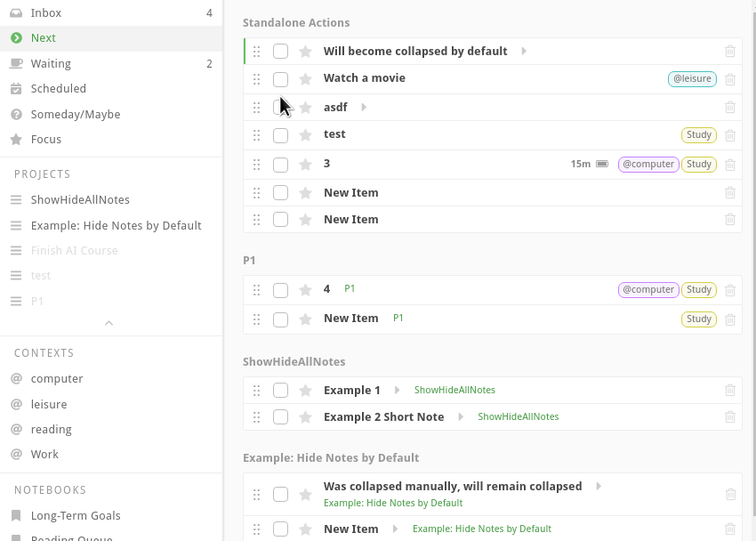Mark 'test' task as complete
This screenshot has height=541, width=756.
pos(280,135)
